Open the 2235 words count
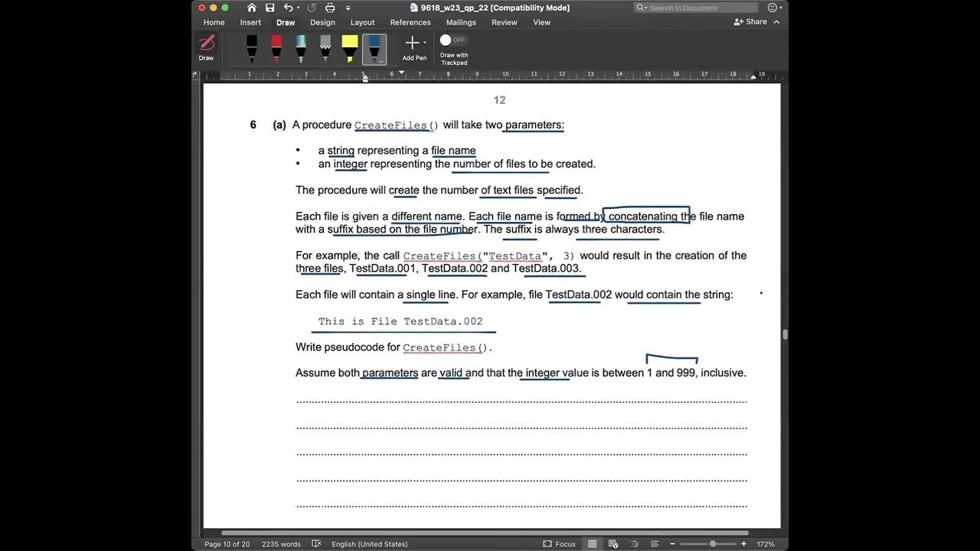 (280, 544)
